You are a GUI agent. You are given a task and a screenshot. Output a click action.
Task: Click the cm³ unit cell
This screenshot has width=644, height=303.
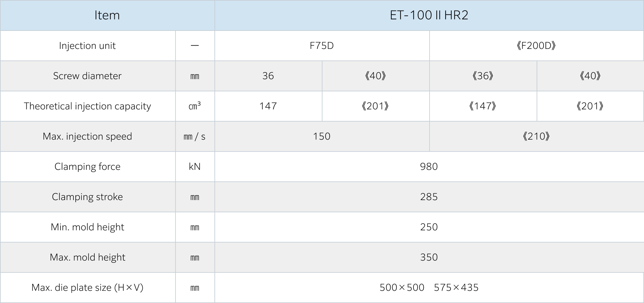[194, 106]
